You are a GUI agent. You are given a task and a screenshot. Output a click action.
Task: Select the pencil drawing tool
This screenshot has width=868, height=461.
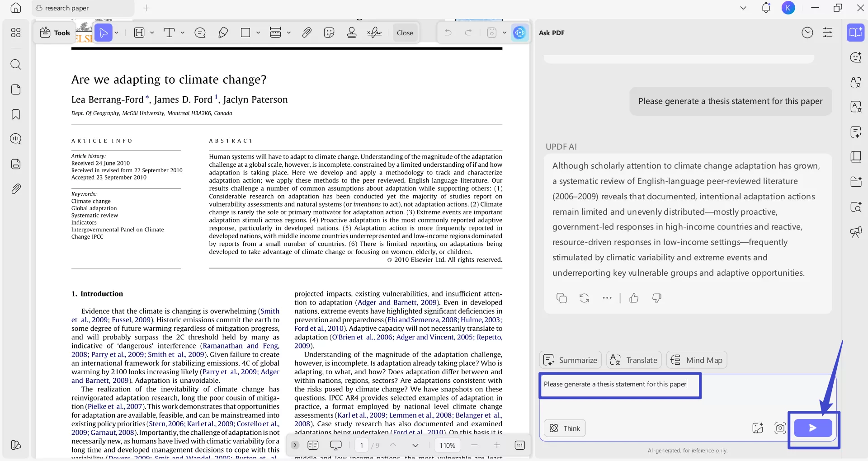coord(223,33)
